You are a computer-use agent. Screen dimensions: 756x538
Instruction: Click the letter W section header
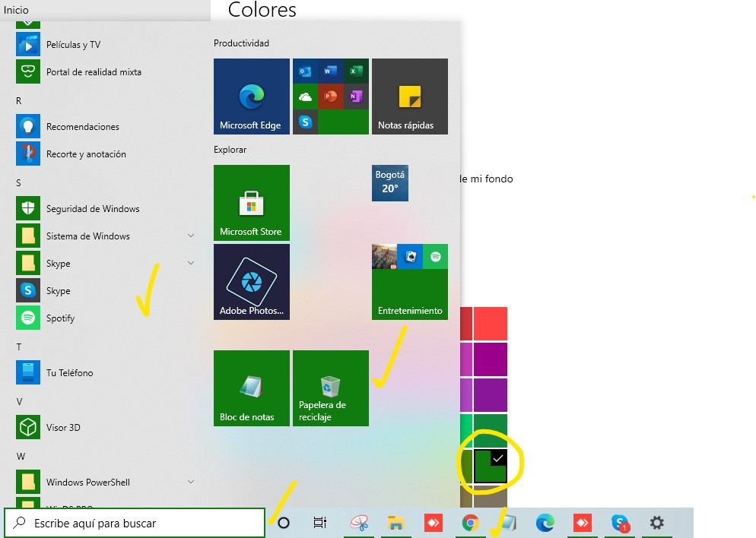click(21, 456)
